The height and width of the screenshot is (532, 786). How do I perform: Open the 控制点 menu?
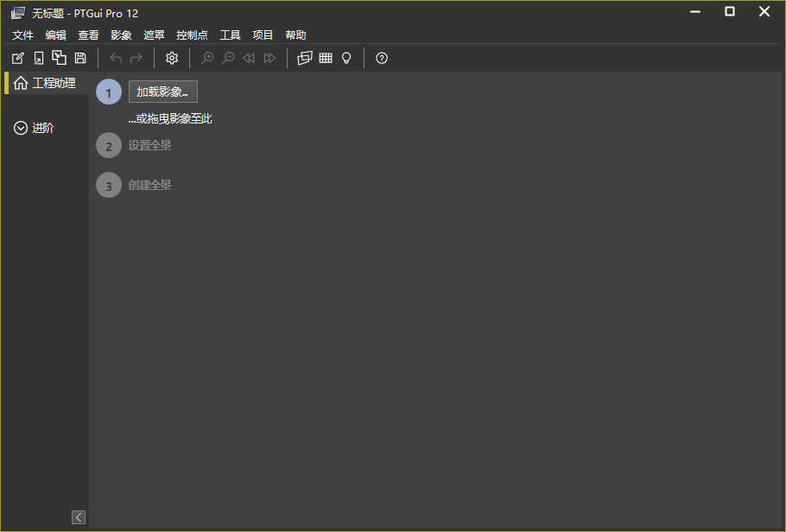(192, 35)
